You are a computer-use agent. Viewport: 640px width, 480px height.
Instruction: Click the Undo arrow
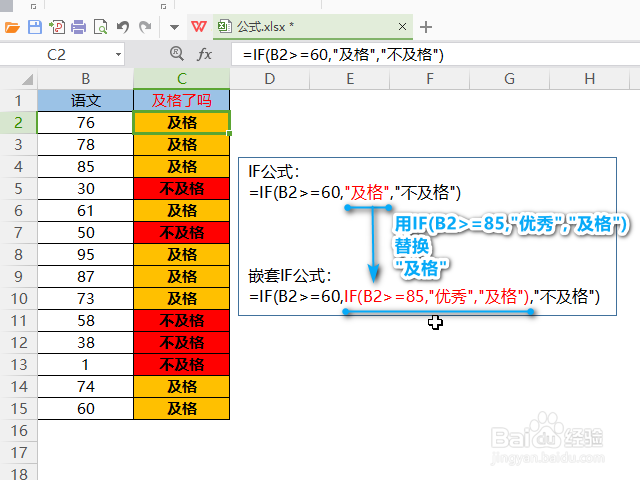click(x=122, y=27)
